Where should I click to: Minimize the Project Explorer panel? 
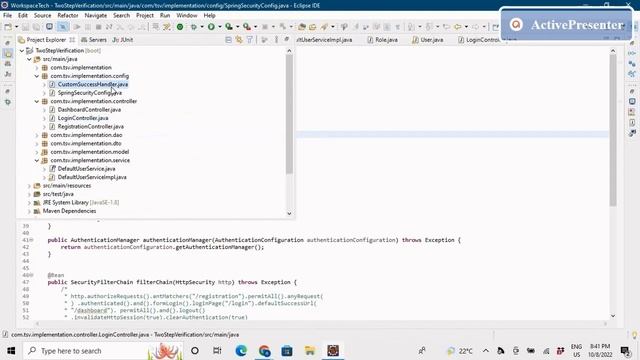287,39
